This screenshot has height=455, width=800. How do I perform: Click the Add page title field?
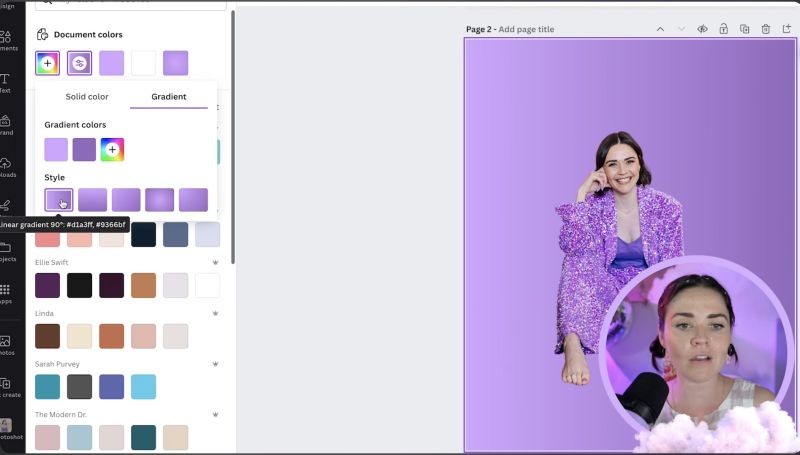(x=526, y=29)
